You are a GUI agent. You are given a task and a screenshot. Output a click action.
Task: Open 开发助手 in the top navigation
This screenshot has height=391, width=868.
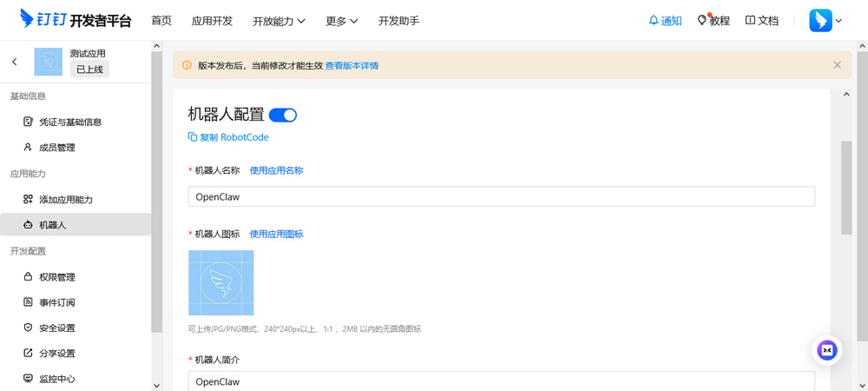pos(398,21)
